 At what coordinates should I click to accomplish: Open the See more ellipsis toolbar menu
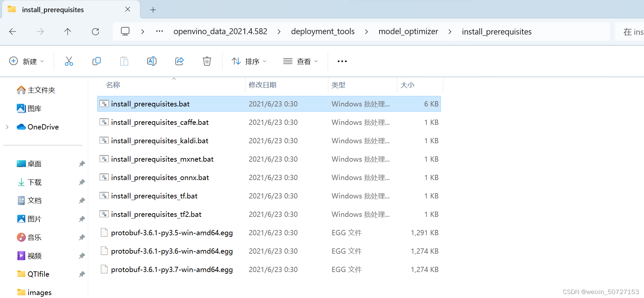pos(342,61)
